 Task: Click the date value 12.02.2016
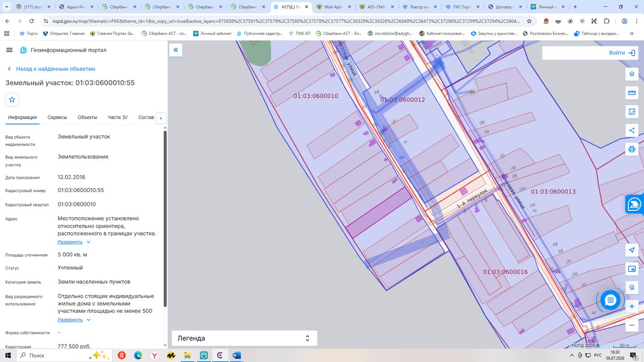click(x=71, y=177)
